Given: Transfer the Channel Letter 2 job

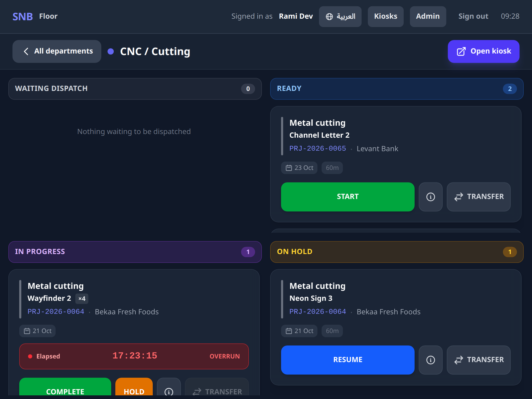Looking at the screenshot, I should [x=478, y=197].
